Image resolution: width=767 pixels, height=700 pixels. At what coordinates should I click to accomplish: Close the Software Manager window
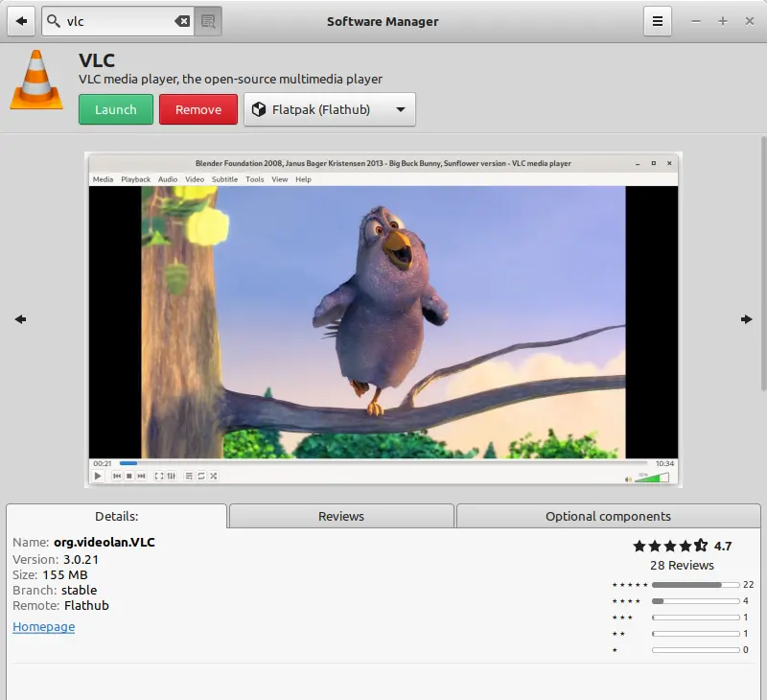[x=749, y=21]
